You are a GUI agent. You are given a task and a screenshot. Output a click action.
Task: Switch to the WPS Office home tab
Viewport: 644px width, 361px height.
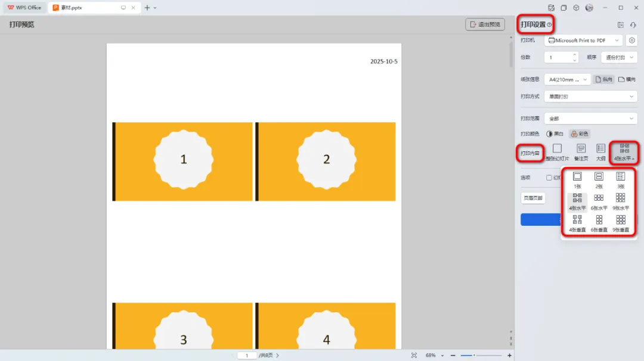pos(24,7)
